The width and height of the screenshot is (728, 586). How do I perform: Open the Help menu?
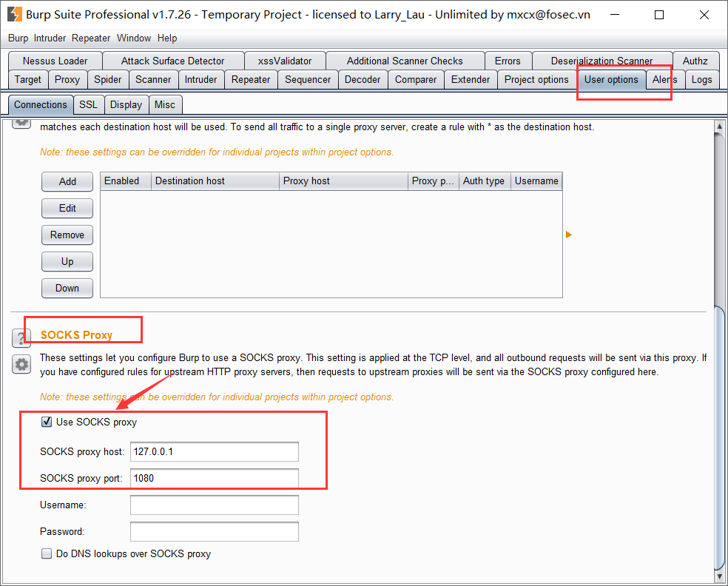[x=167, y=38]
